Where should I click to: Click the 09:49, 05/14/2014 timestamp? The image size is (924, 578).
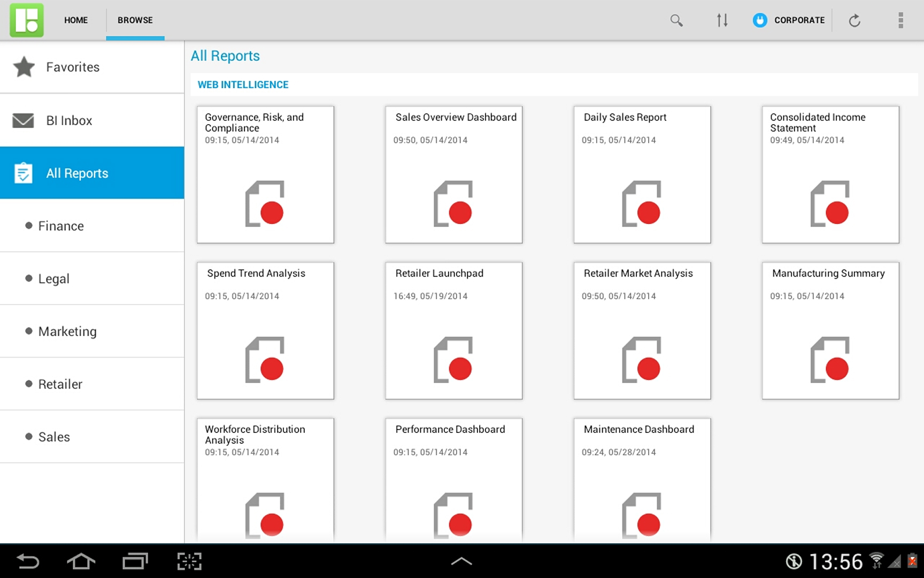click(807, 140)
